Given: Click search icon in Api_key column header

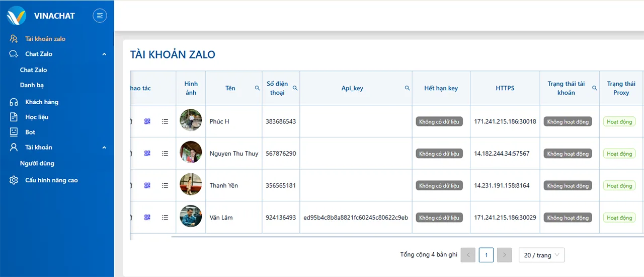Looking at the screenshot, I should click(408, 88).
